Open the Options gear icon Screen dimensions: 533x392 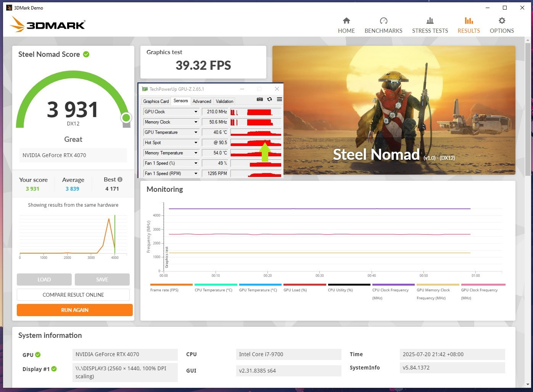[502, 21]
